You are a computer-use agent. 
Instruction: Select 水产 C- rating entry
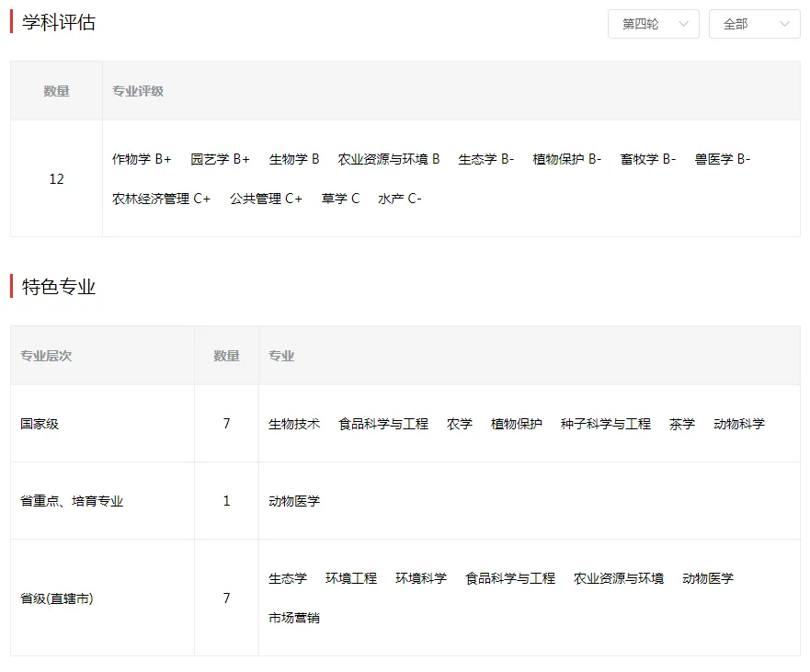click(x=400, y=199)
